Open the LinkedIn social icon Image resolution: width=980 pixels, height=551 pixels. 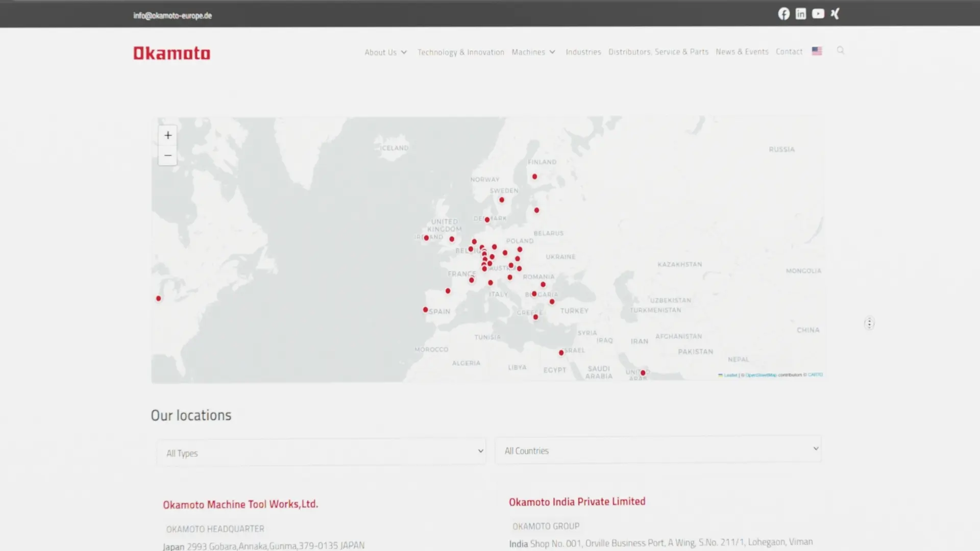point(800,14)
